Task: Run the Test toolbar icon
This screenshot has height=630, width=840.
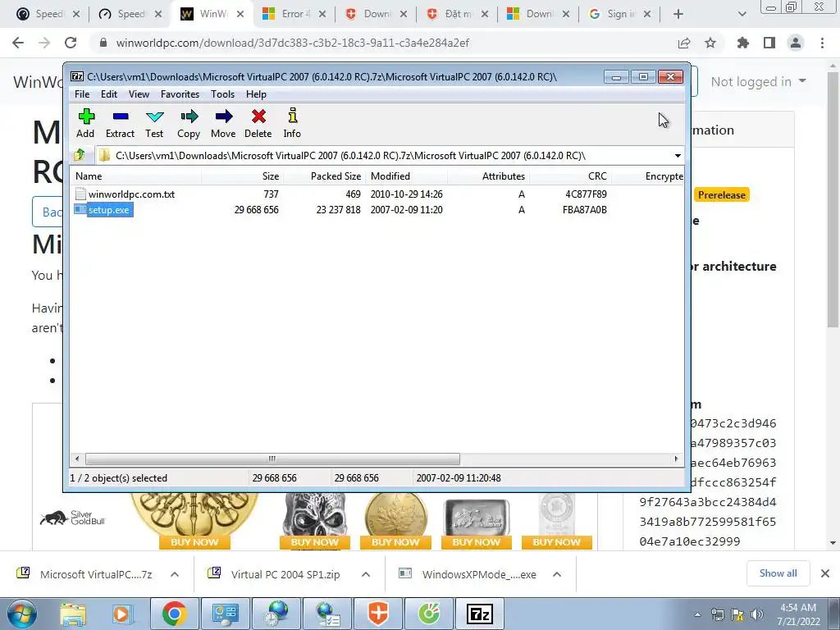Action: [154, 123]
